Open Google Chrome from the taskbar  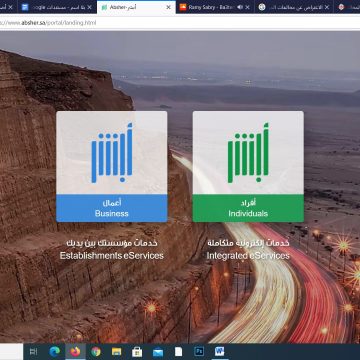pos(96,352)
